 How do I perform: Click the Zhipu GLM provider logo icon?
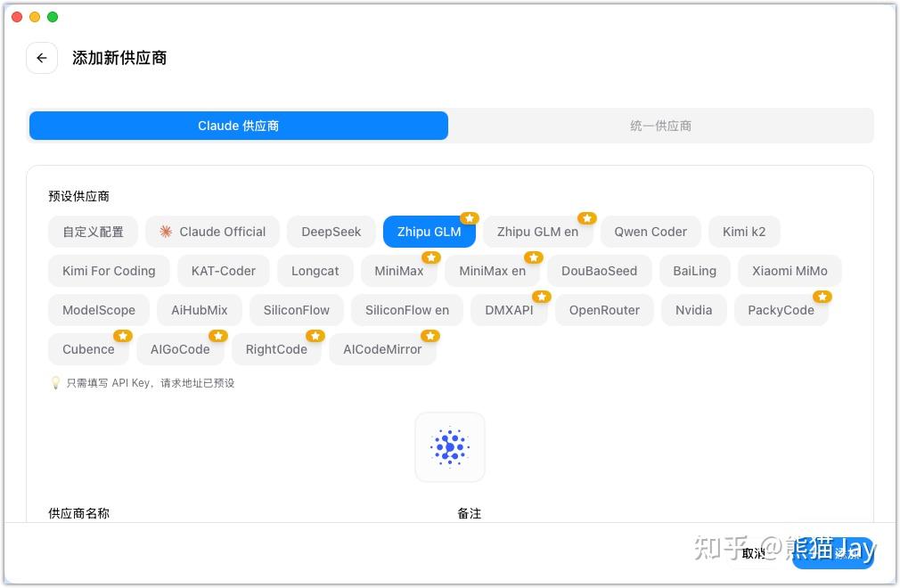pyautogui.click(x=450, y=447)
